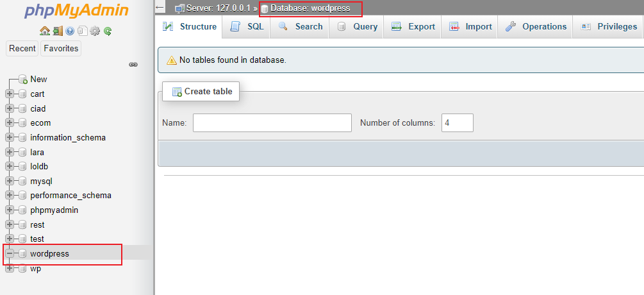Image resolution: width=644 pixels, height=295 pixels.
Task: Collapse the wordpress database node
Action: (9, 253)
